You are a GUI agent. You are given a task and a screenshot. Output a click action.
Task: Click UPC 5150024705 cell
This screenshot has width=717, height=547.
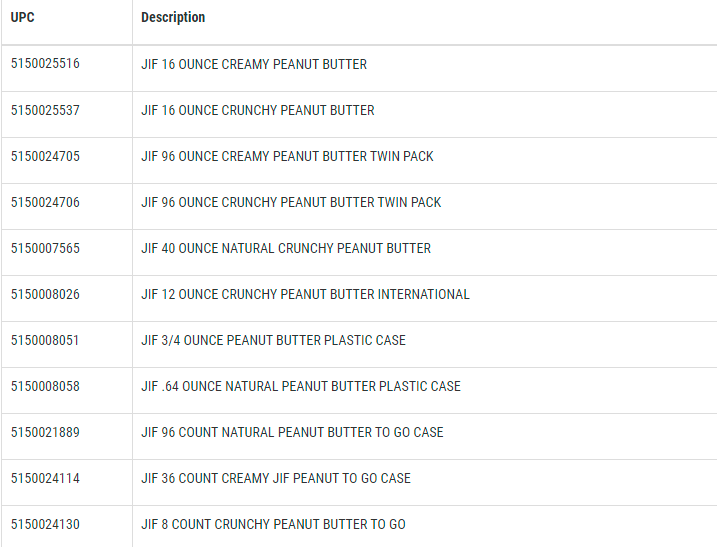click(x=45, y=156)
